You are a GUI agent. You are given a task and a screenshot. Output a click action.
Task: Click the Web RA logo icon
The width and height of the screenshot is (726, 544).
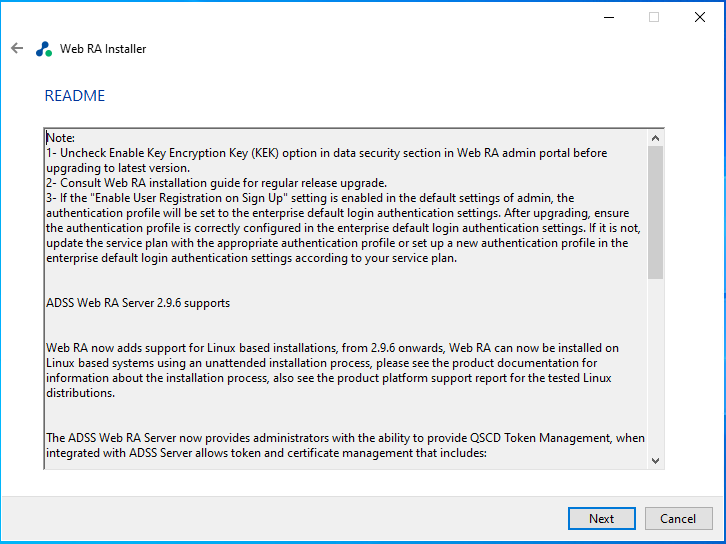(44, 48)
